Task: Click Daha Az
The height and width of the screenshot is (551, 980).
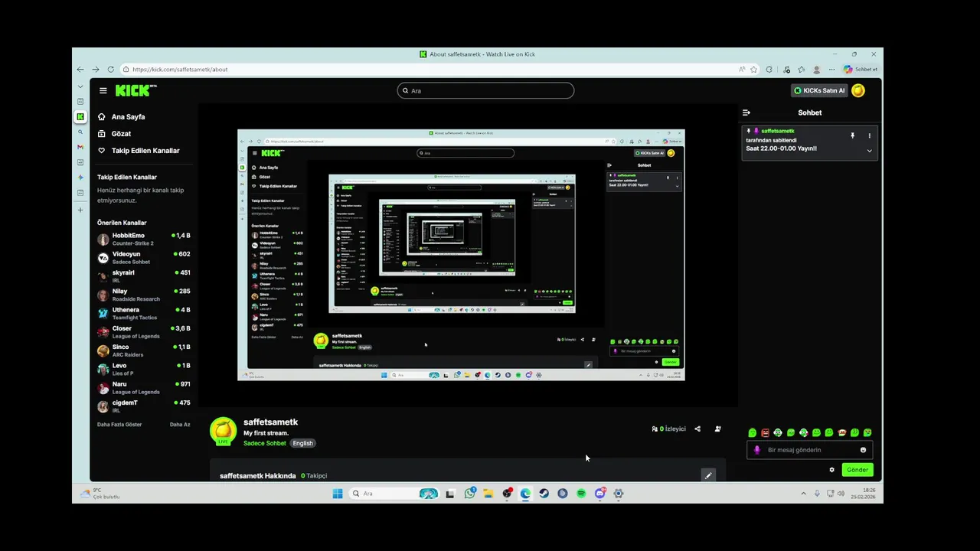Action: 180,425
